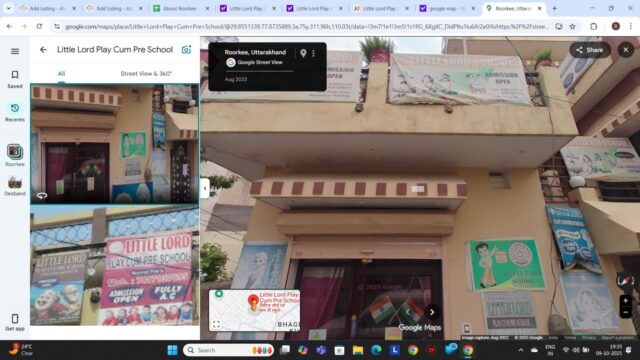Move forward with the Street View arrow
This screenshot has width=640, height=360.
(x=432, y=312)
